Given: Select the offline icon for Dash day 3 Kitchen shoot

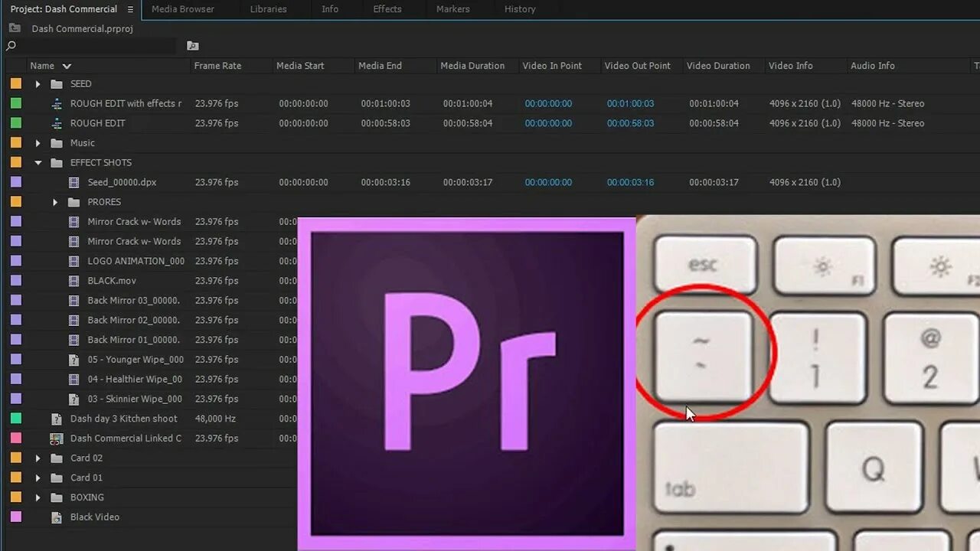Looking at the screenshot, I should coord(57,419).
